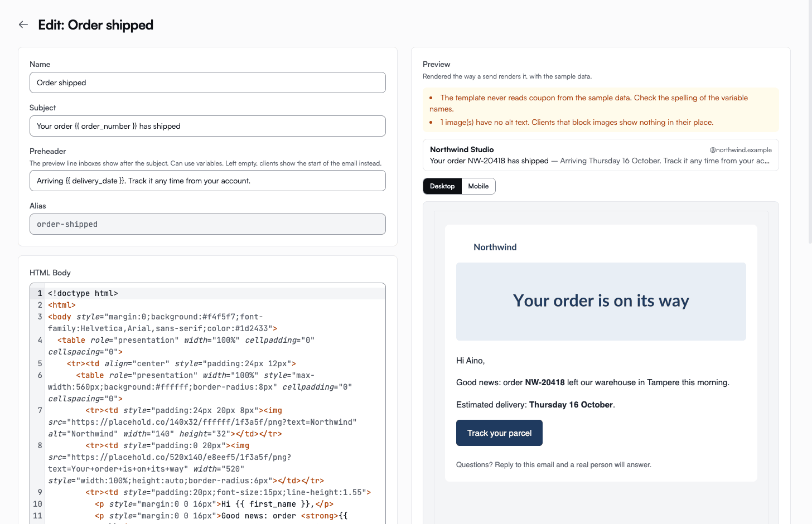
Task: Click the order number NW-20418 in the email body
Action: coord(545,382)
